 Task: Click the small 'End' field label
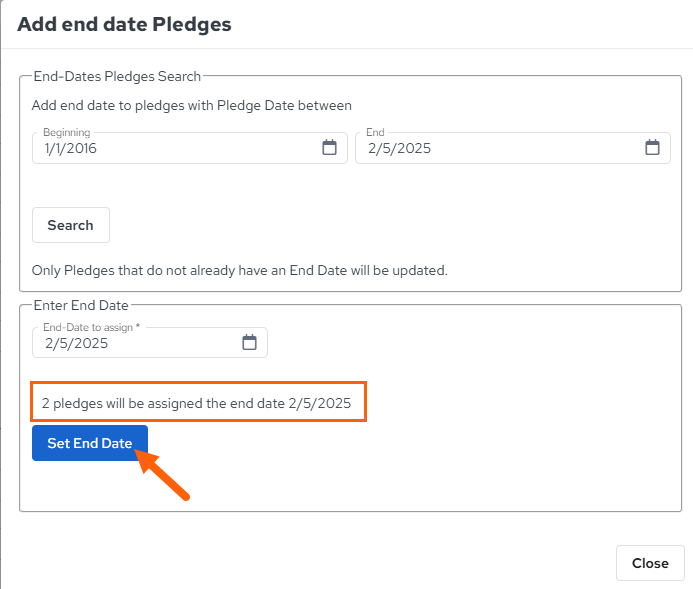[375, 132]
